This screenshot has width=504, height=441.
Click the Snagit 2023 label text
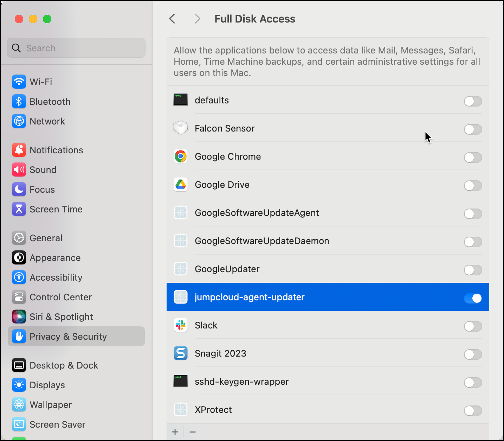click(x=220, y=353)
